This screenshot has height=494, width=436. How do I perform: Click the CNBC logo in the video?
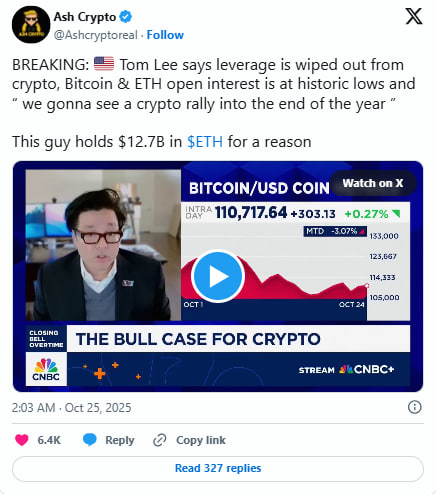tap(46, 369)
